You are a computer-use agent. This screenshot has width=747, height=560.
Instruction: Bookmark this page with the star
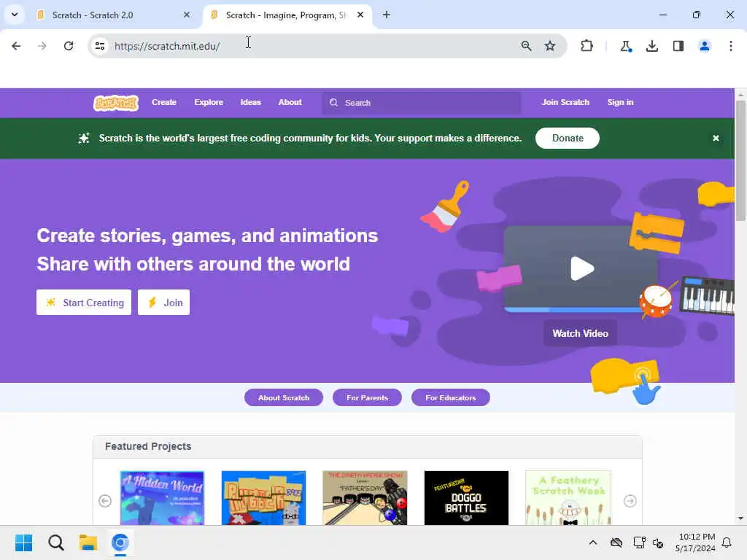550,46
